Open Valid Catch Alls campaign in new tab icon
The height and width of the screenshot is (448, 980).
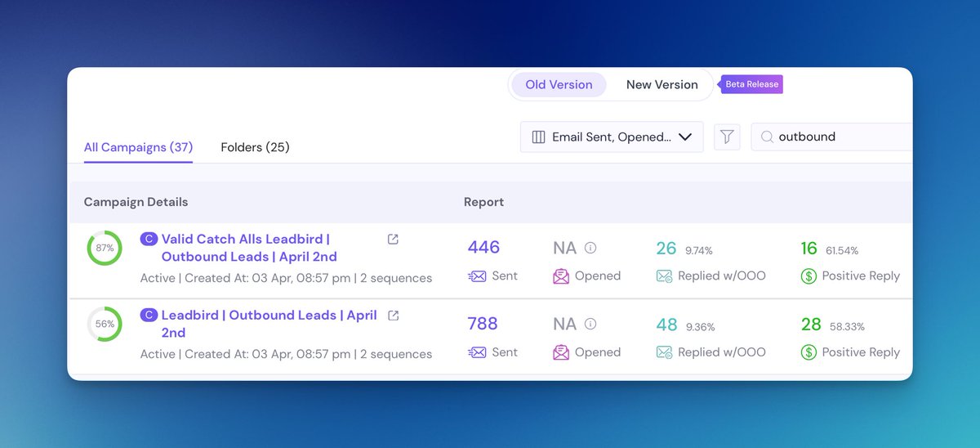pos(393,239)
